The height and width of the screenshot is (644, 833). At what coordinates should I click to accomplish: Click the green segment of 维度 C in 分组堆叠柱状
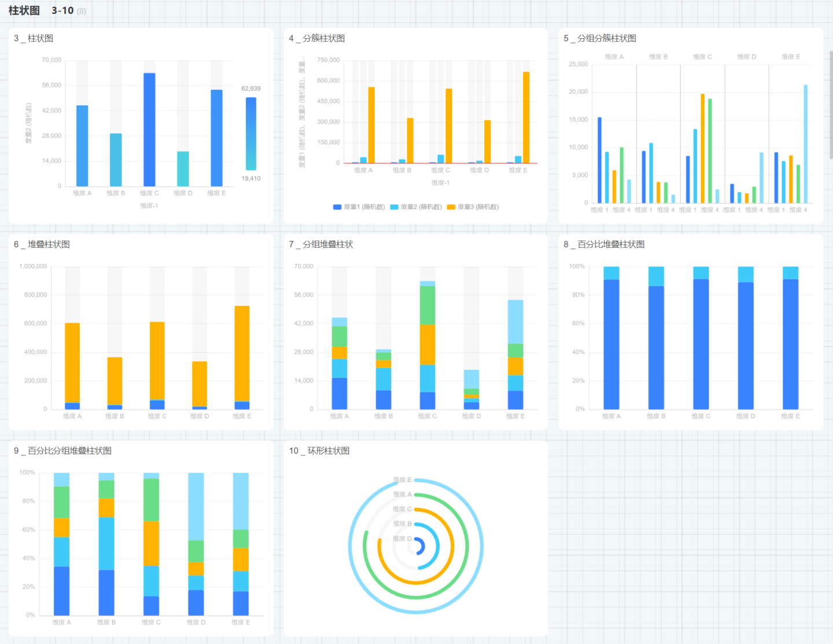tap(427, 305)
